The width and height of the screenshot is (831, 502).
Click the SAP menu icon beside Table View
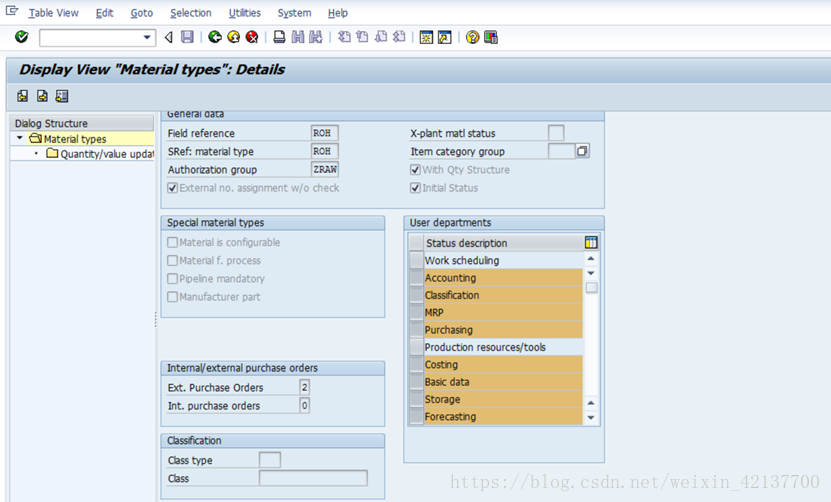pos(12,11)
